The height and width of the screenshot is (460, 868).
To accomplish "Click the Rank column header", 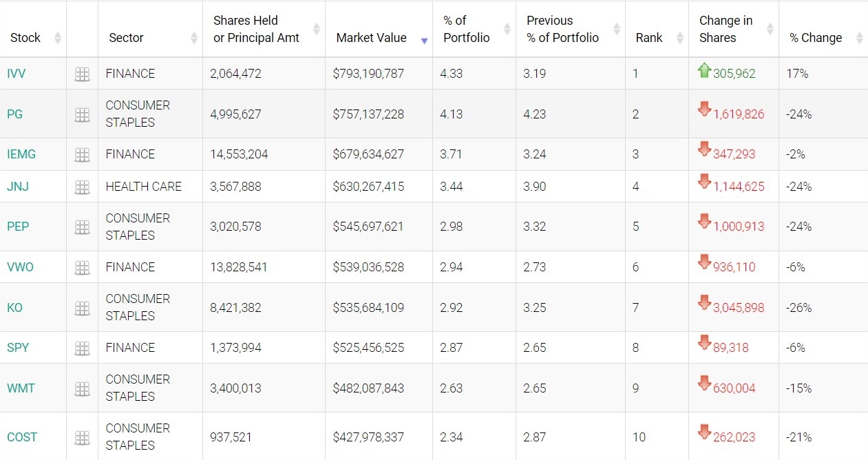I will (649, 38).
